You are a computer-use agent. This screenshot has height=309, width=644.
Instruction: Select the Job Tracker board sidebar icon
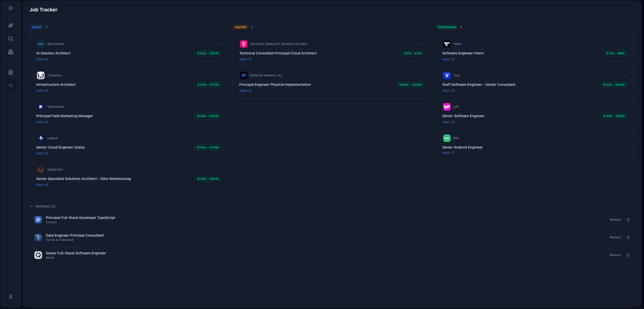pos(11,86)
